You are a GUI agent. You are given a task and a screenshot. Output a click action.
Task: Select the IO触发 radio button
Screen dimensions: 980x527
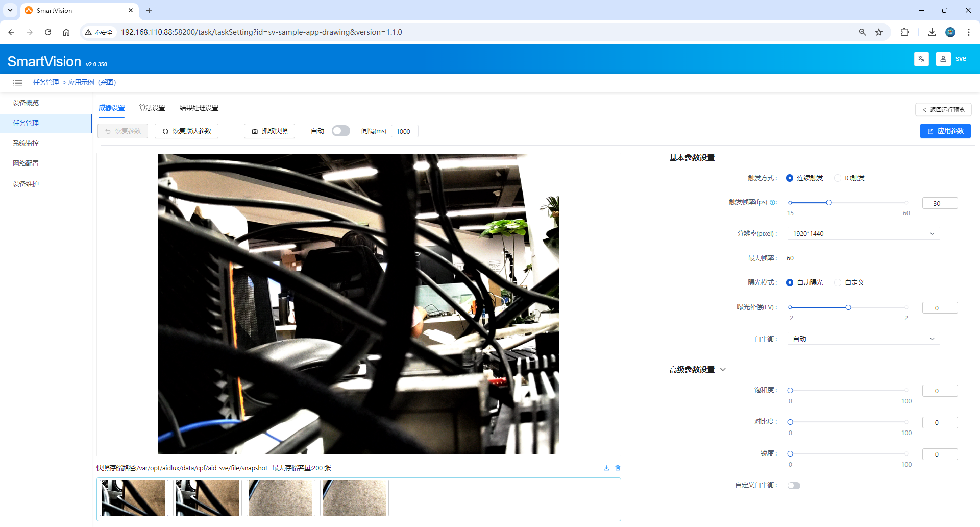838,178
